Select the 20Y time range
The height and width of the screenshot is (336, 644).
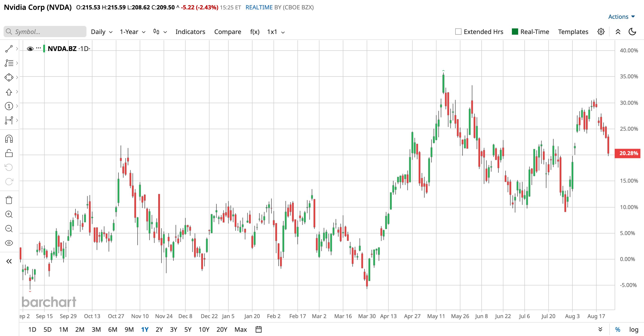222,330
